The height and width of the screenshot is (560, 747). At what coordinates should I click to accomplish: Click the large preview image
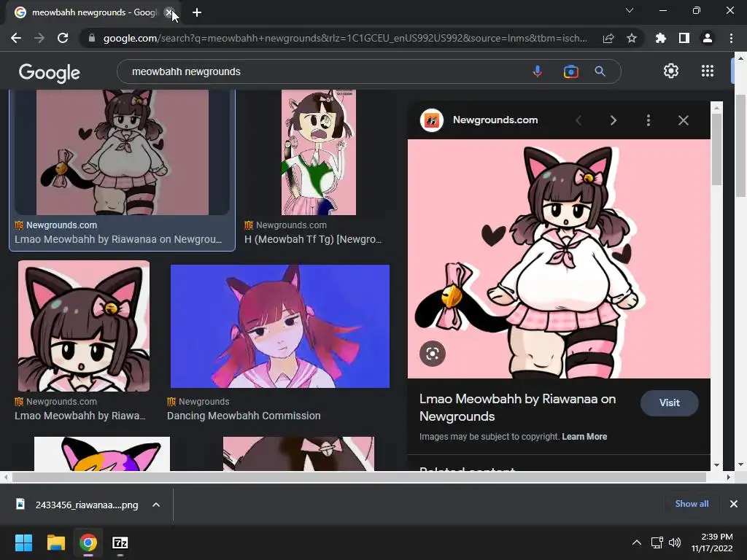pyautogui.click(x=559, y=259)
